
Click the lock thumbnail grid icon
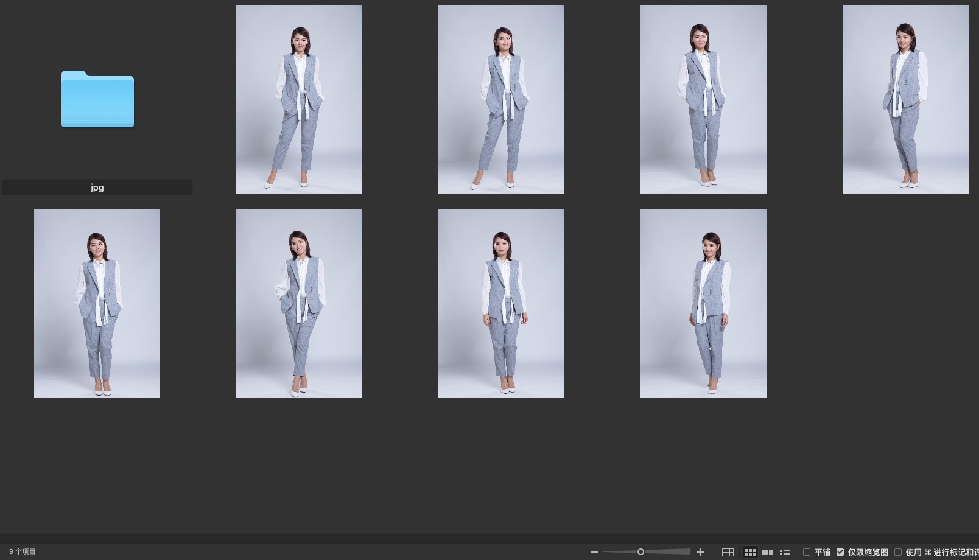point(728,552)
